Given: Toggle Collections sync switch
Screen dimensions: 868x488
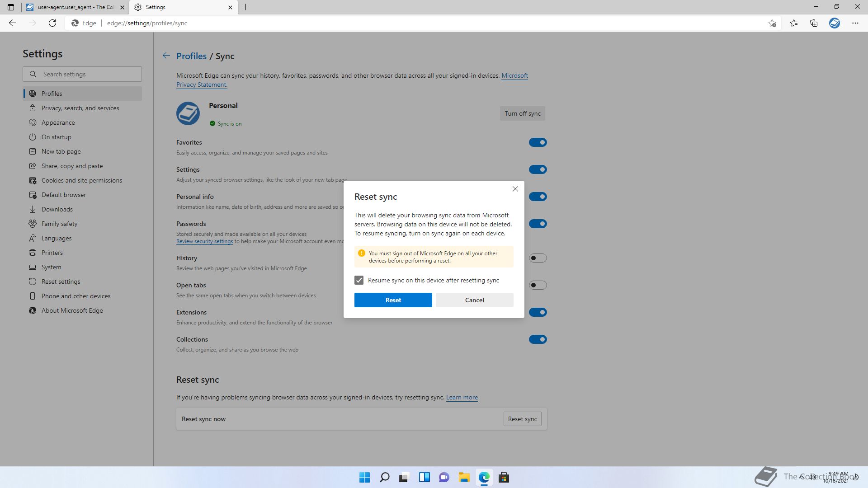Looking at the screenshot, I should [x=538, y=339].
